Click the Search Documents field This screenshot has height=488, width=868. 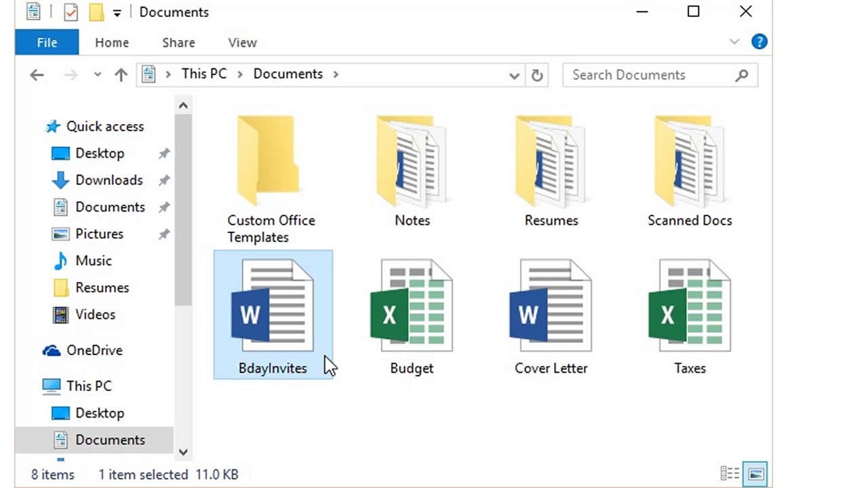tap(660, 75)
